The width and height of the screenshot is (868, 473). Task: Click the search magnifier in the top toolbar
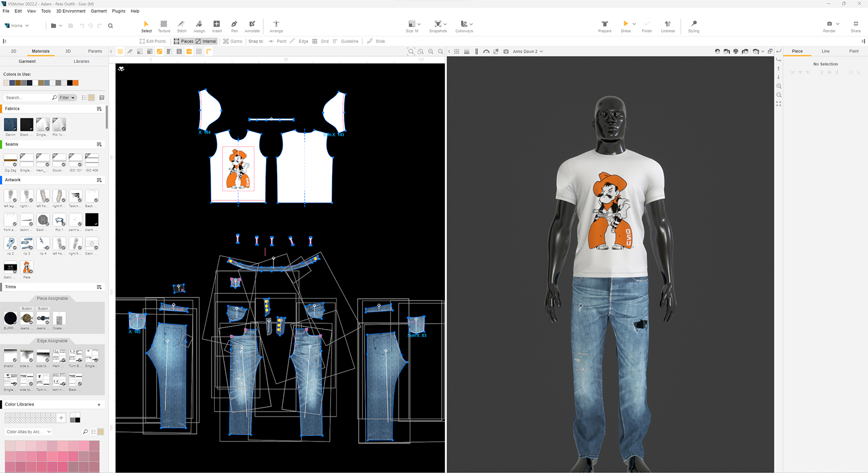111,26
